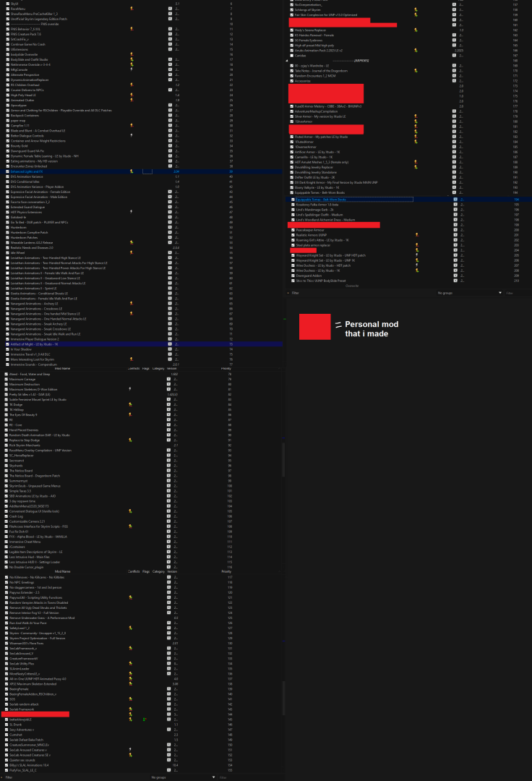Image resolution: width=532 pixels, height=781 pixels.
Task: Click conflict icon for Fair Skin Complexion
Action: (x=416, y=15)
